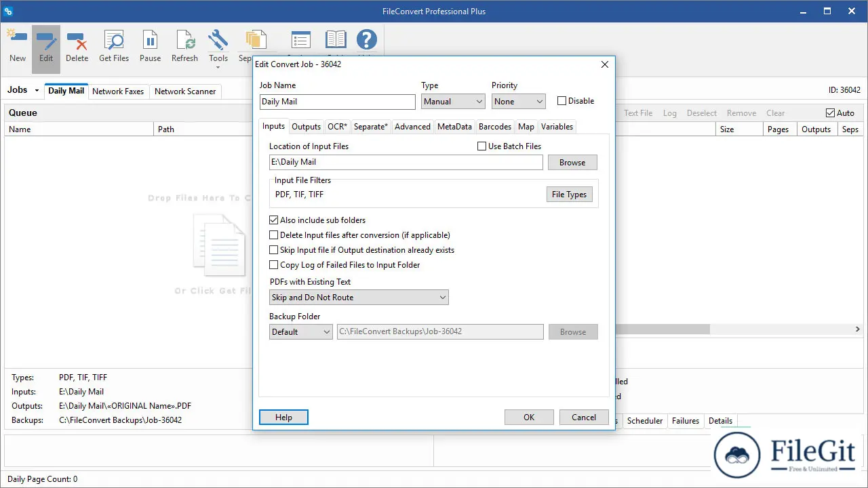Click the Text File queue action
This screenshot has width=868, height=488.
tap(638, 113)
